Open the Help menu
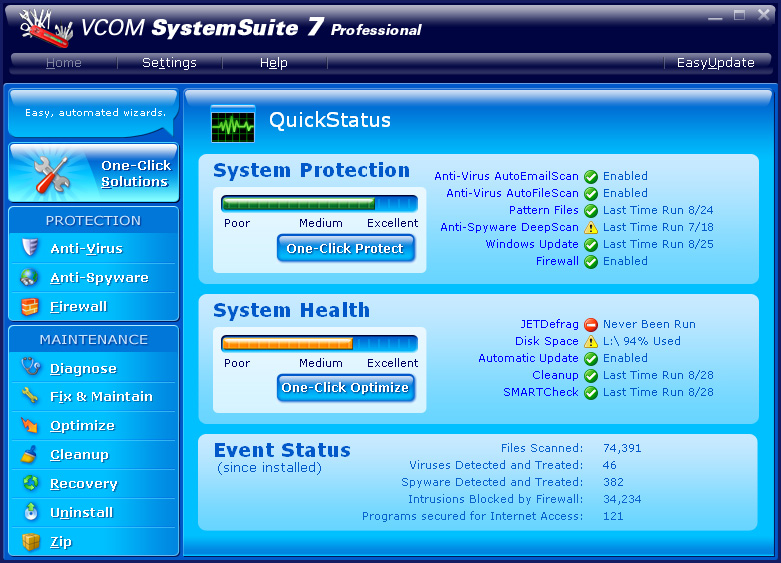781x563 pixels. (273, 63)
